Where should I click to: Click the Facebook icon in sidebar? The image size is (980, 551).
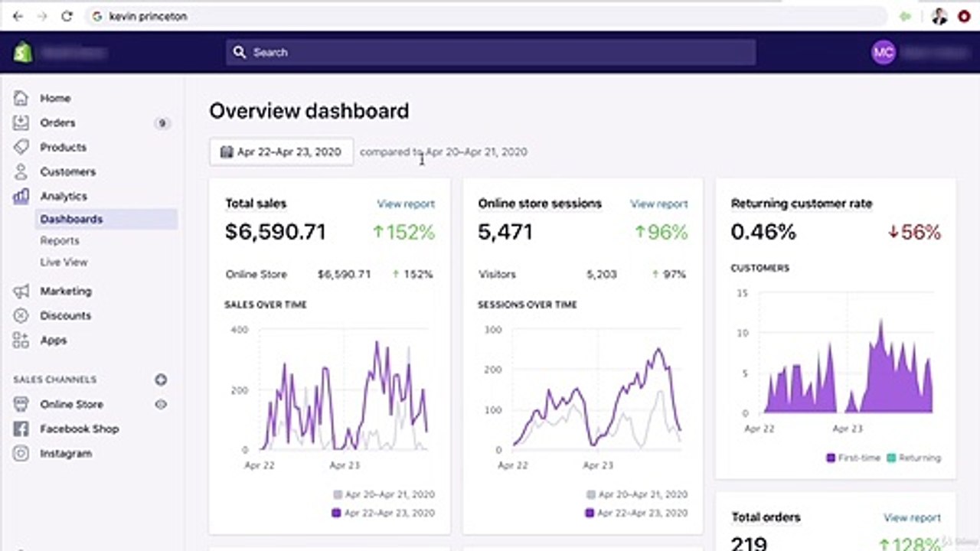point(21,429)
